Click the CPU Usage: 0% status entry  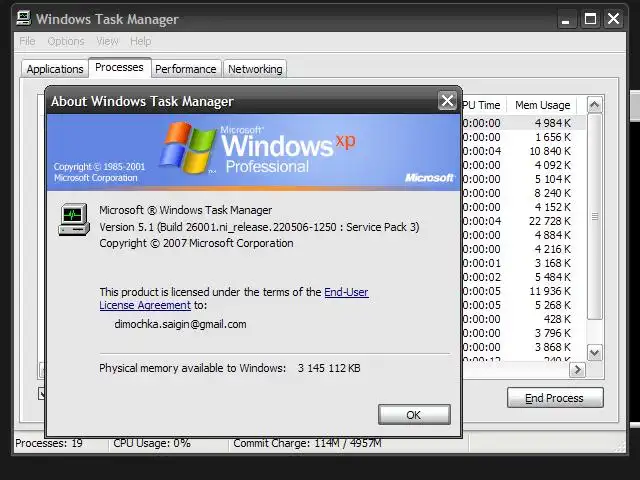(x=152, y=443)
